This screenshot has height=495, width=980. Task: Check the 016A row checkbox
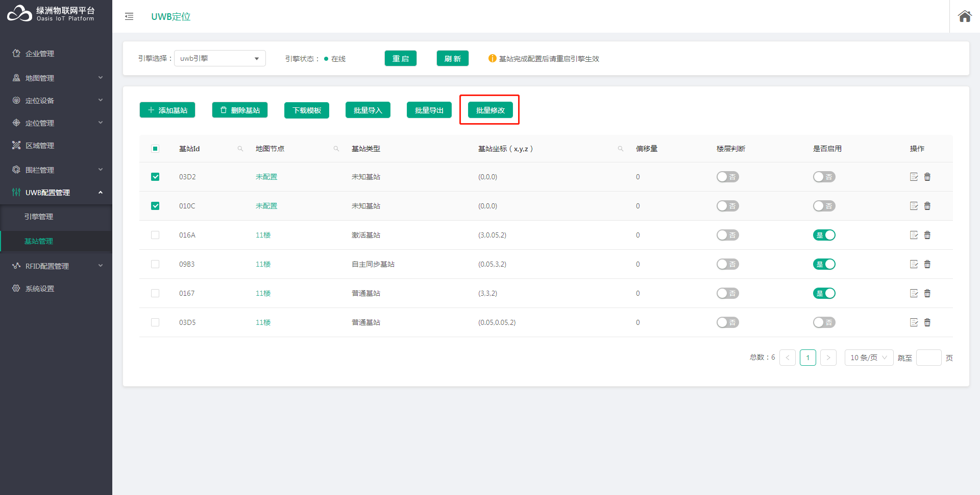click(x=155, y=235)
